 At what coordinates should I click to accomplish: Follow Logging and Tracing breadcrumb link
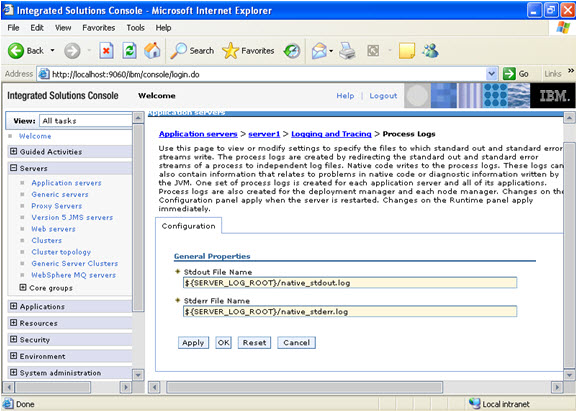pos(331,134)
